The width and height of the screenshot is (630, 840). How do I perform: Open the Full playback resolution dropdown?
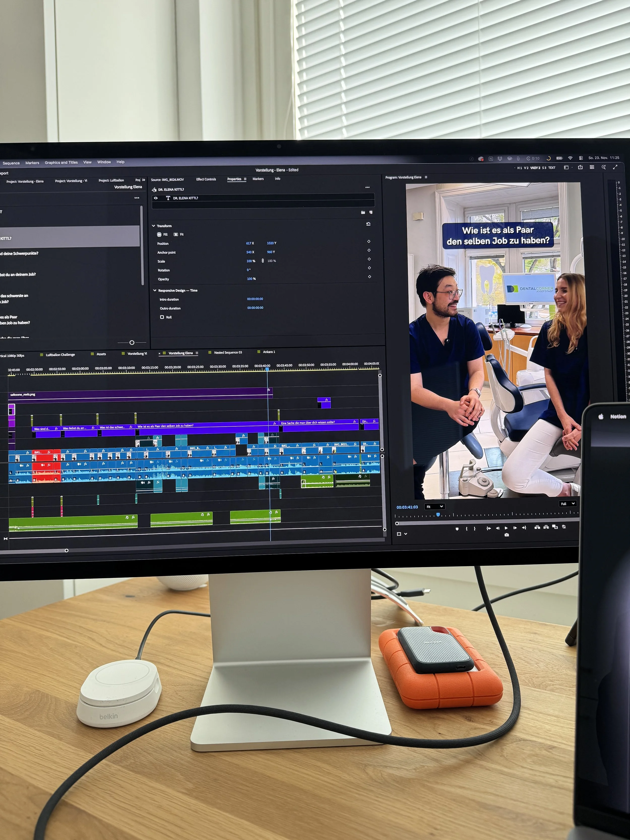568,504
